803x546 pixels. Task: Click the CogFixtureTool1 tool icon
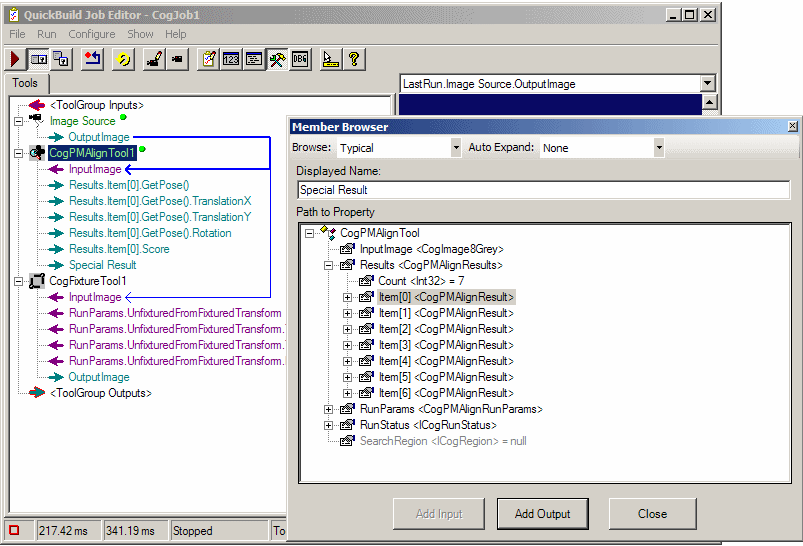coord(37,281)
